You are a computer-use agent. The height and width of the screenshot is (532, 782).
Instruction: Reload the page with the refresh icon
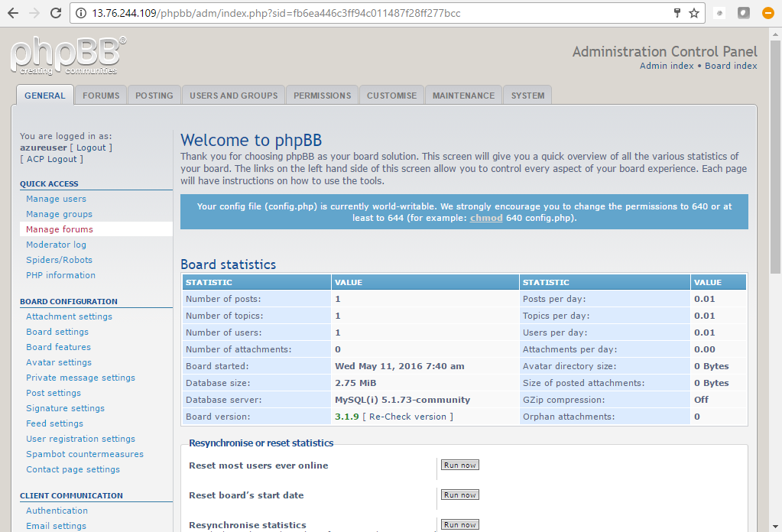(56, 13)
